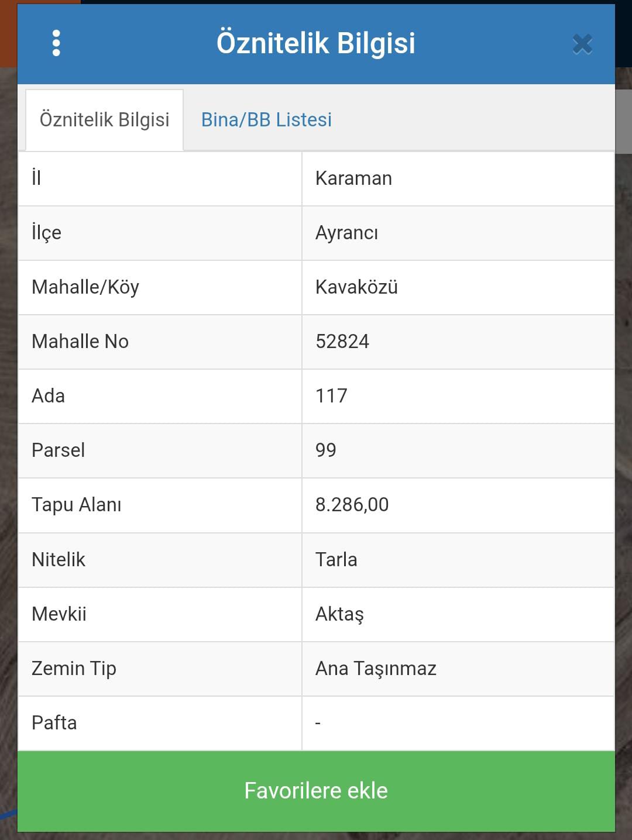The height and width of the screenshot is (840, 632).
Task: Select the Tapu Alanı value 8.286,00
Action: [352, 505]
